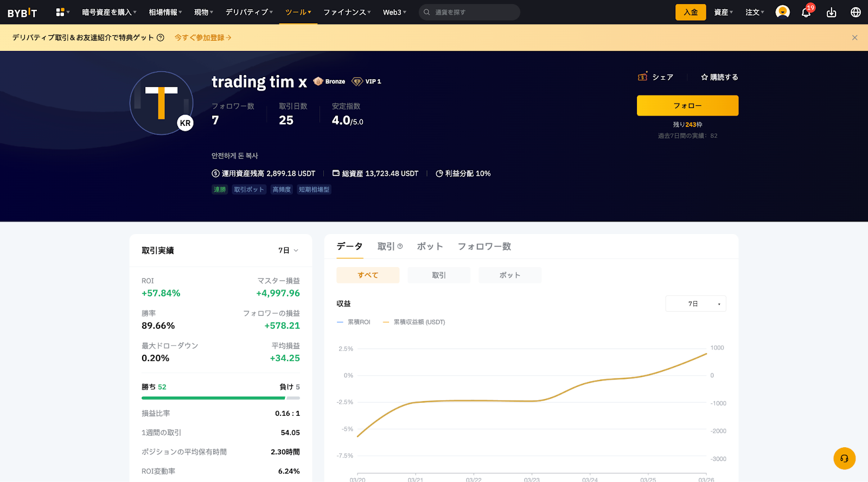This screenshot has height=482, width=868.
Task: Click 最大ドローダウン value 0.20%
Action: (156, 358)
